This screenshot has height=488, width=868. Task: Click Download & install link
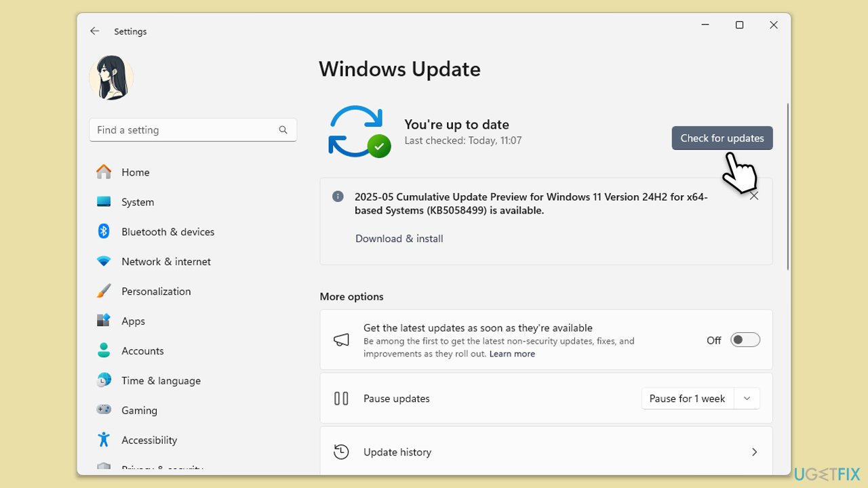[399, 239]
